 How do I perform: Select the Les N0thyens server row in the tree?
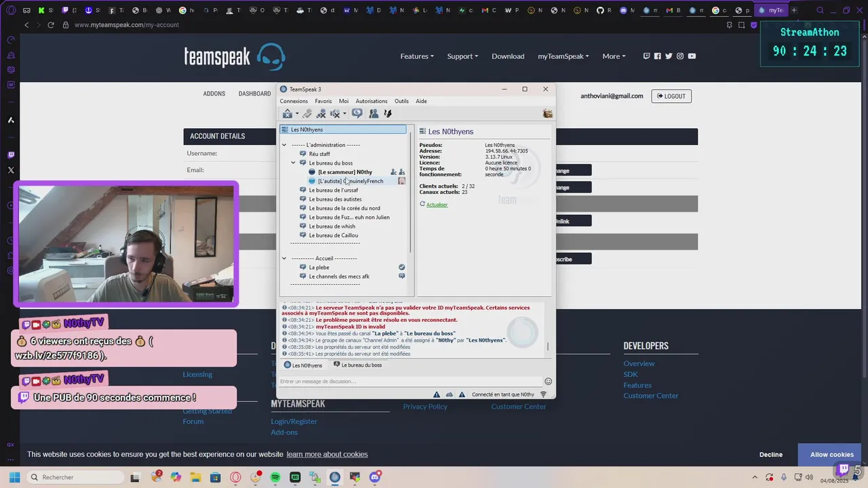tap(343, 129)
